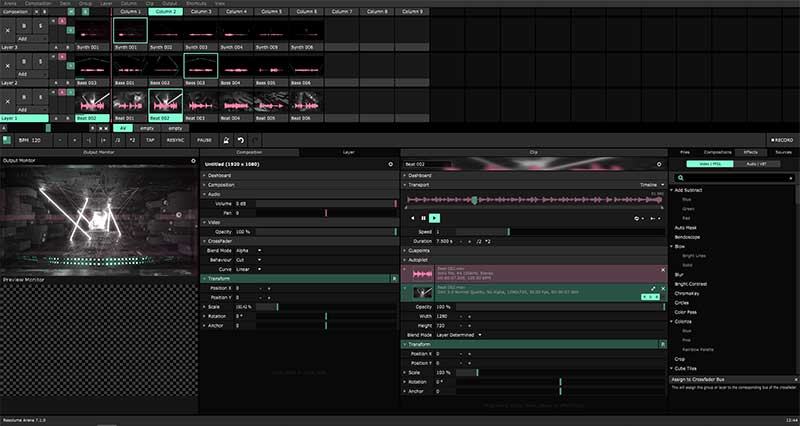
Task: Click the undo arrow in the tempo toolbar
Action: click(240, 140)
